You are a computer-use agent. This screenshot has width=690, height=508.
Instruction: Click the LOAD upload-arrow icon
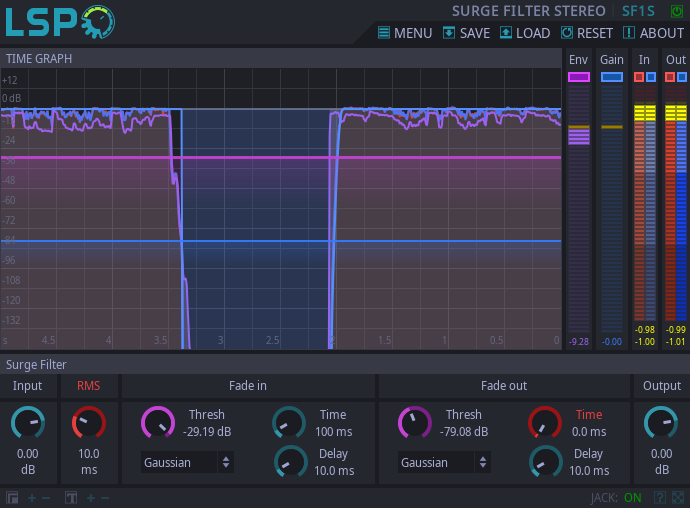click(506, 33)
